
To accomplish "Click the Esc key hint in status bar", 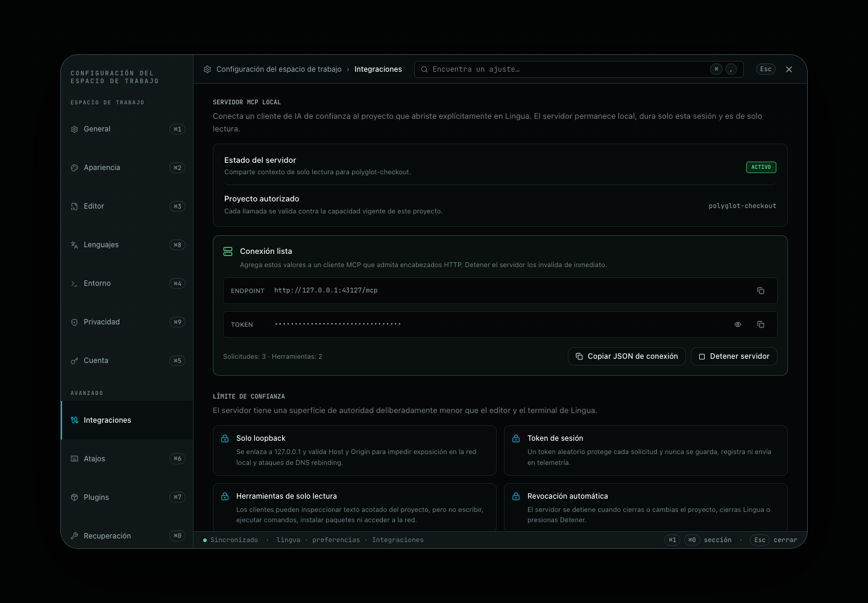I will (x=760, y=540).
